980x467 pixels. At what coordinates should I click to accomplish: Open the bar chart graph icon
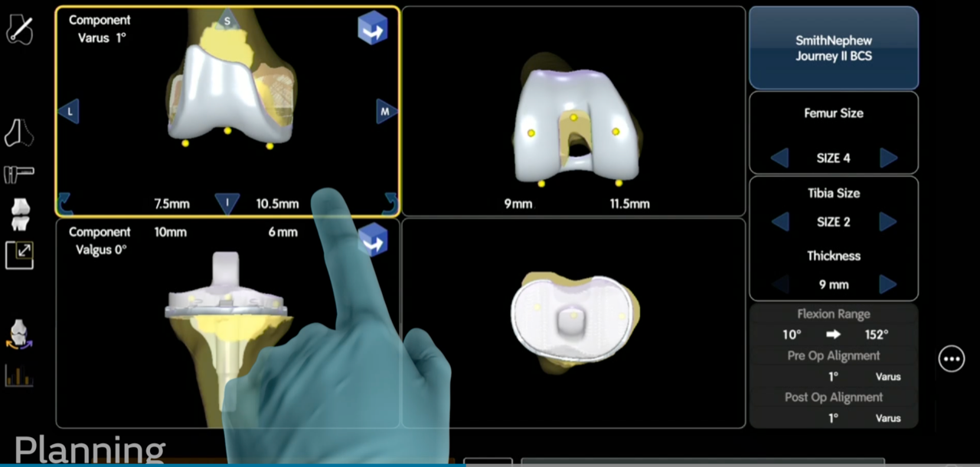pos(19,375)
